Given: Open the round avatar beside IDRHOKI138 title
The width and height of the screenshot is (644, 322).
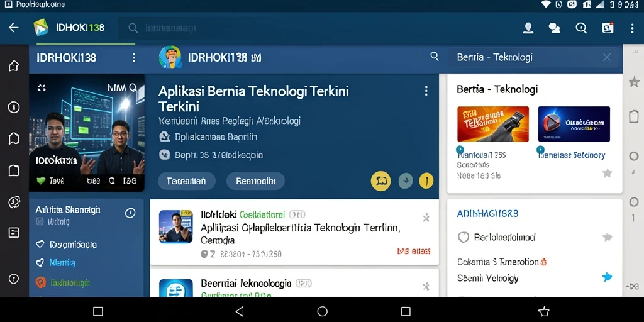Looking at the screenshot, I should 170,57.
